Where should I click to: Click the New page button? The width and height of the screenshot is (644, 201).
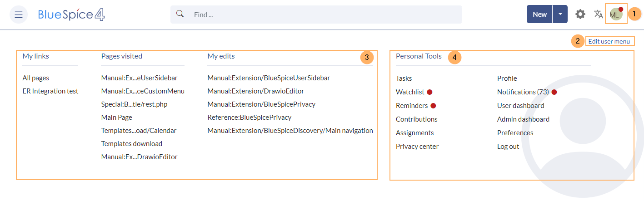pyautogui.click(x=539, y=15)
